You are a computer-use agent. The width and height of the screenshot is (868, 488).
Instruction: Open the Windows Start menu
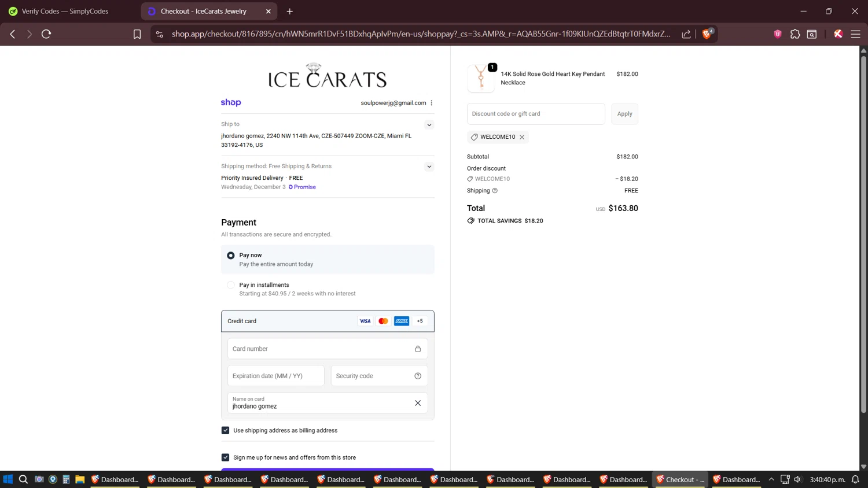tap(8, 479)
